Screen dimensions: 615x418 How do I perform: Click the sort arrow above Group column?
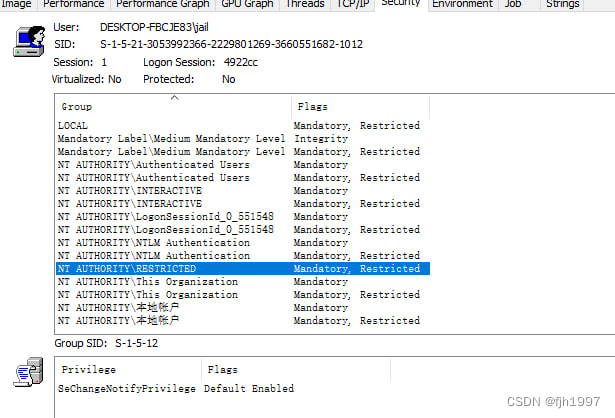175,98
